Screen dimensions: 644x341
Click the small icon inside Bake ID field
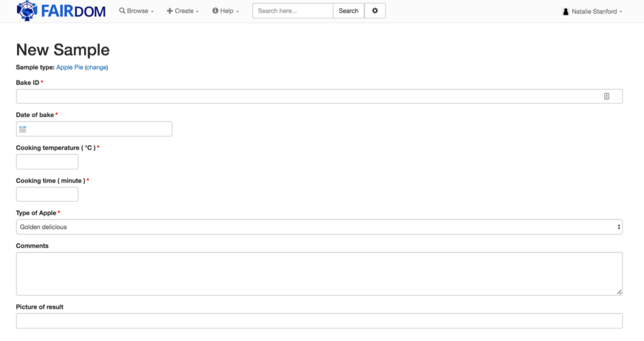click(606, 96)
